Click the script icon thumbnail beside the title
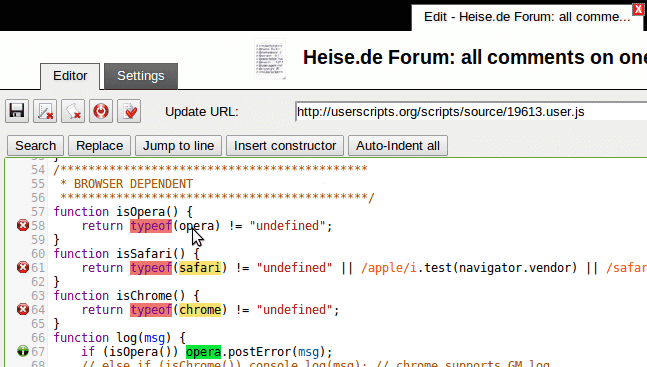Screen dimensions: 647x367 270,59
